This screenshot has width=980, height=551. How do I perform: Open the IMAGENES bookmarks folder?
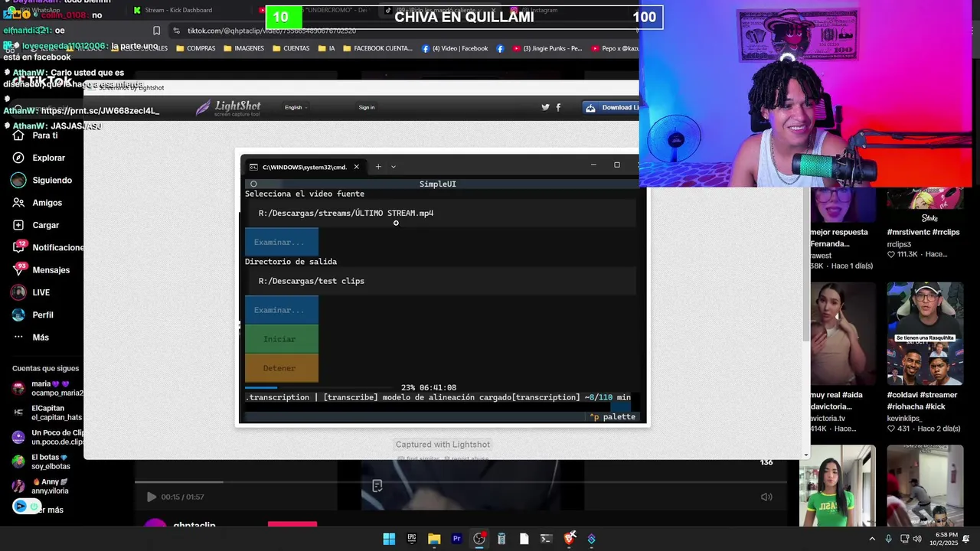tap(243, 48)
